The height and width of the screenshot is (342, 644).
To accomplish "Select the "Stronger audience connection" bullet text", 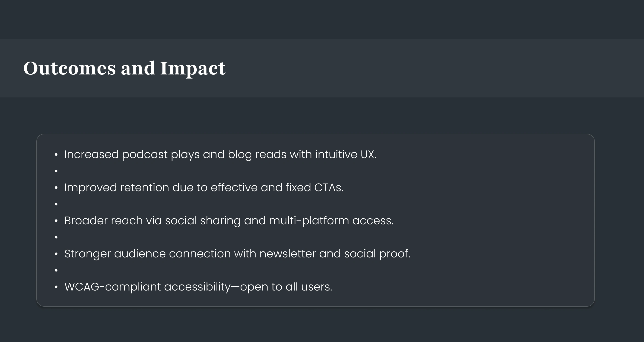I will [x=237, y=254].
